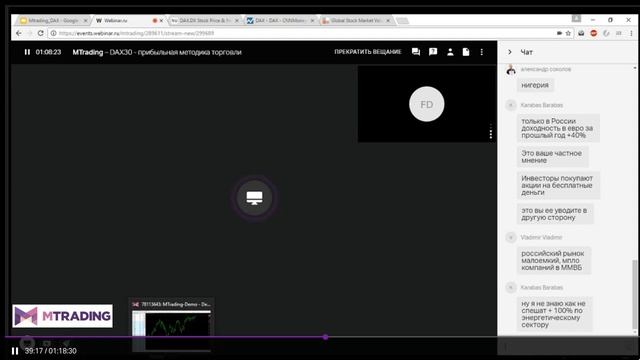Click the Это ваше частное мнение message
Screen dimensions: 640x360
(553, 157)
